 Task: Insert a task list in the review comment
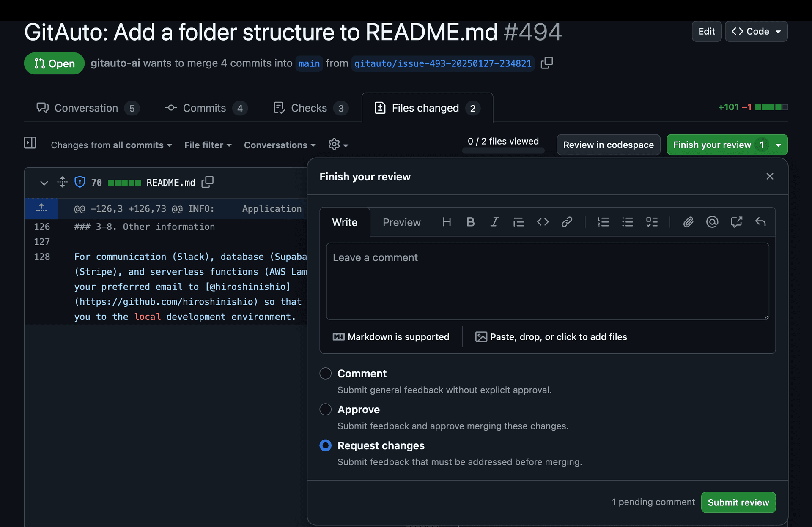tap(652, 222)
